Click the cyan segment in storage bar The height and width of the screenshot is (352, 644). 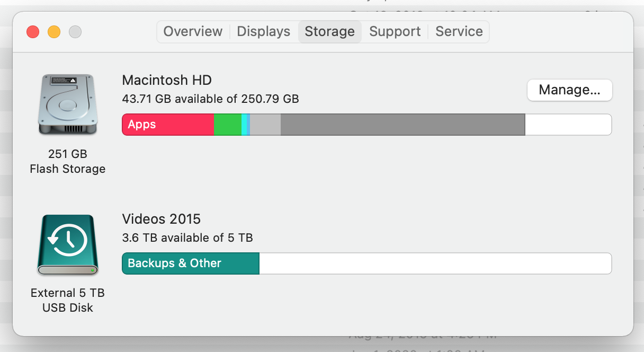244,125
